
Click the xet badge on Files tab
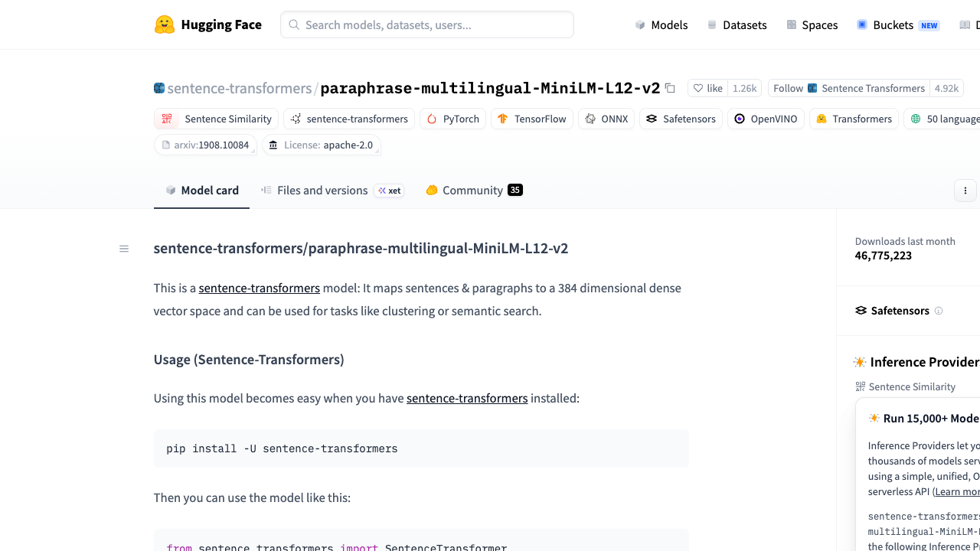click(389, 191)
